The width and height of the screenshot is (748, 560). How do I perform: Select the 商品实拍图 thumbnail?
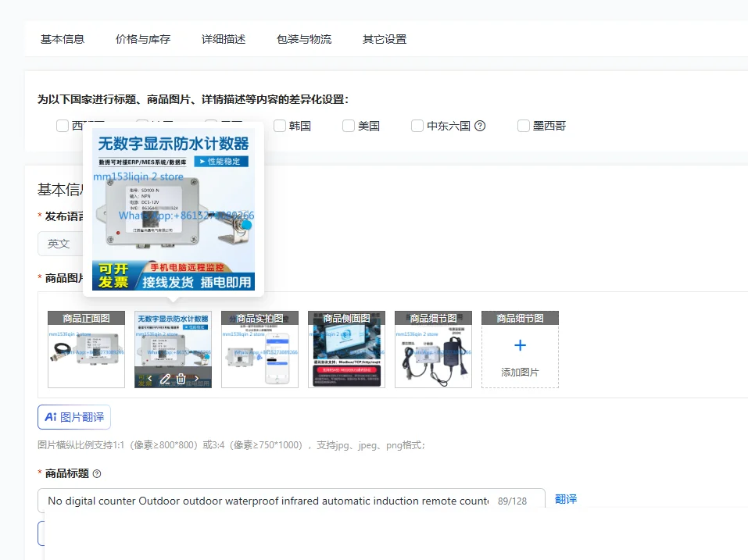tap(260, 349)
